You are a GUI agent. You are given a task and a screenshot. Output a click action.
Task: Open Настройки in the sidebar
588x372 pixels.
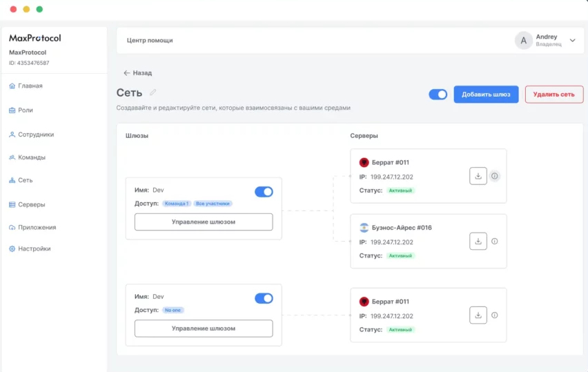coord(34,248)
